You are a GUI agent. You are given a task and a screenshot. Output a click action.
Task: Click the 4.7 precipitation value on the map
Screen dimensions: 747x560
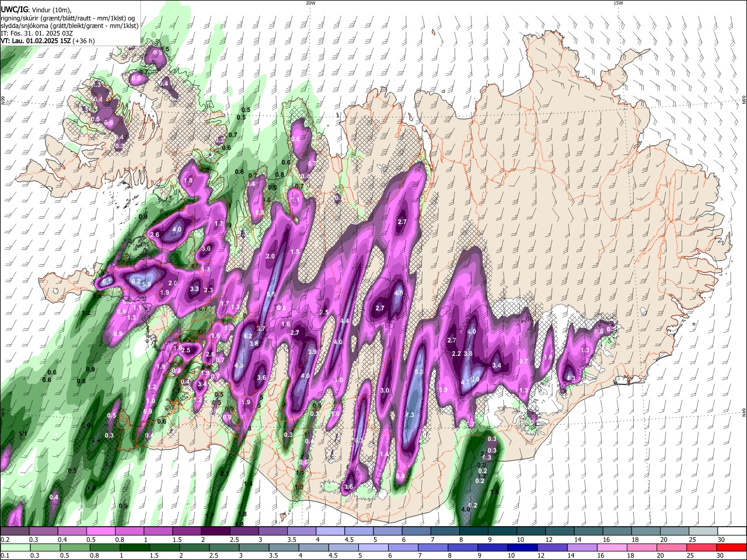[466, 383]
